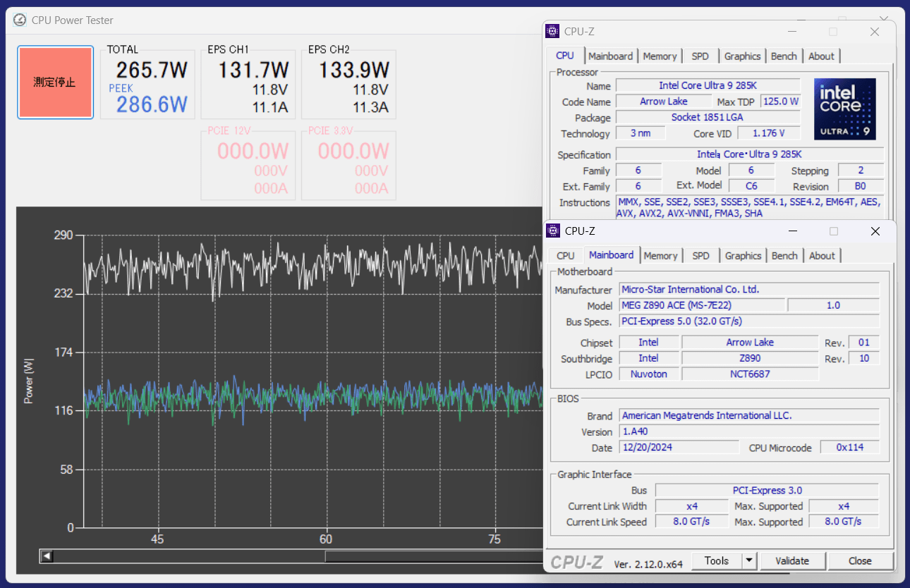This screenshot has width=910, height=588.
Task: Click the Southbridge value Z890
Action: click(x=750, y=358)
